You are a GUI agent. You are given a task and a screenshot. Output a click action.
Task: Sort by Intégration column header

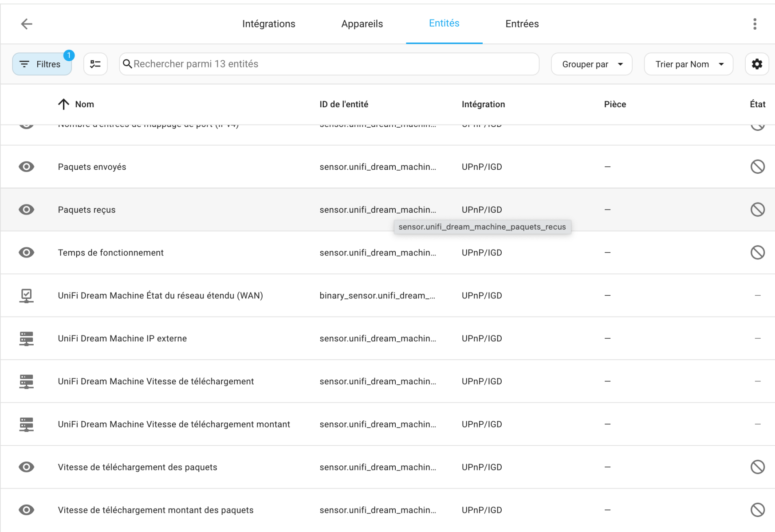pyautogui.click(x=483, y=104)
